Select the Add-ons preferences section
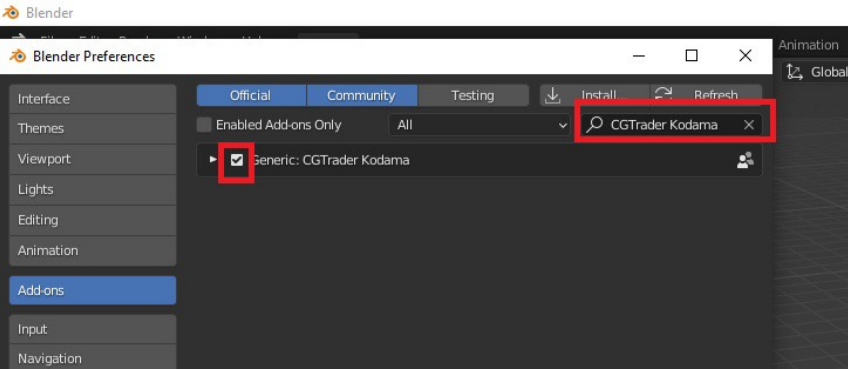The image size is (848, 369). tap(92, 291)
